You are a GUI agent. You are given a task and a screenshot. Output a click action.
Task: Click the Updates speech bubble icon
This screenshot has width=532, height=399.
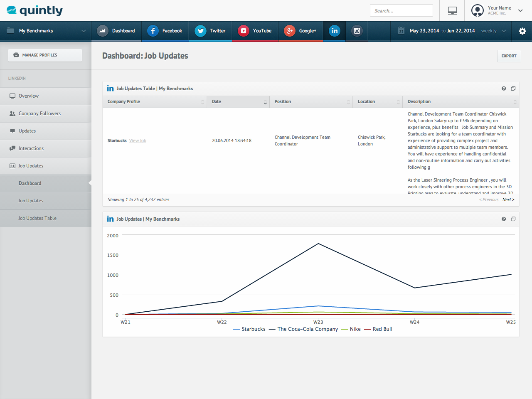12,131
